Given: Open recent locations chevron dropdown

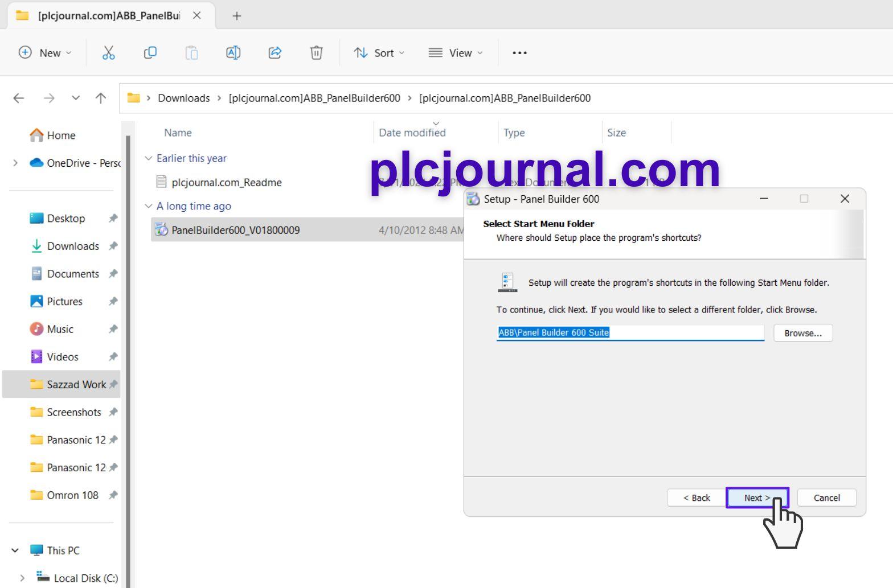Looking at the screenshot, I should (76, 98).
